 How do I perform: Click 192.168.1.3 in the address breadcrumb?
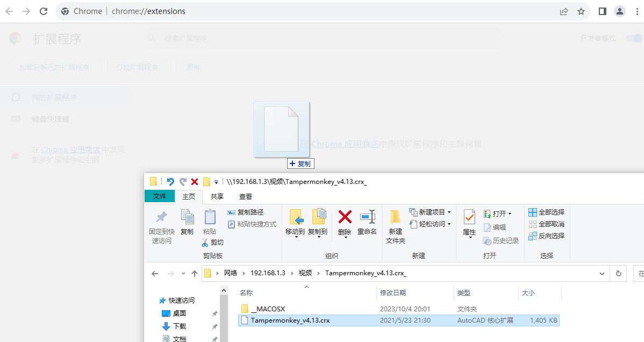tap(268, 273)
